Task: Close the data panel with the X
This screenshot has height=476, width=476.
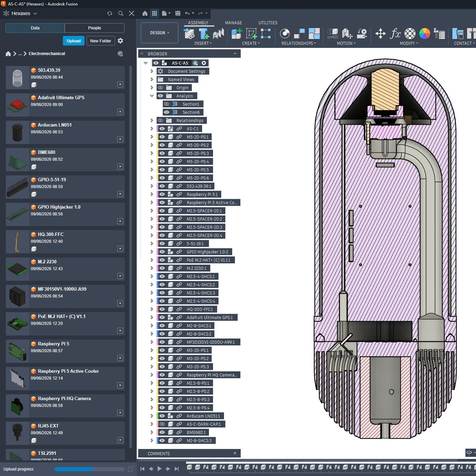Action: (x=132, y=13)
